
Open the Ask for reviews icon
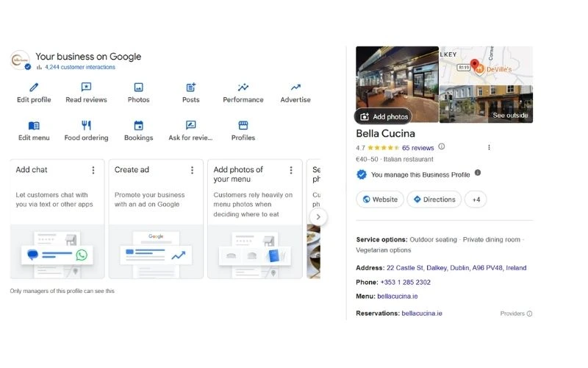190,125
